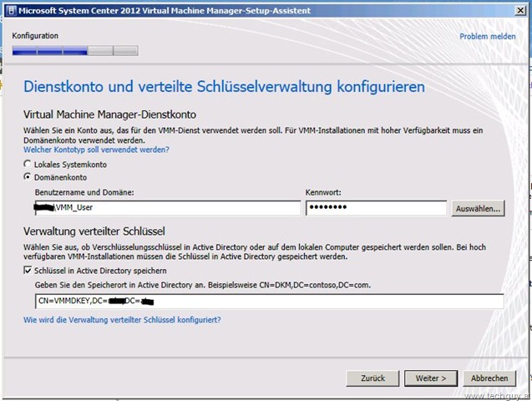Click 'Virtual Machine Manager-Dienstkonto' section heading

(109, 114)
